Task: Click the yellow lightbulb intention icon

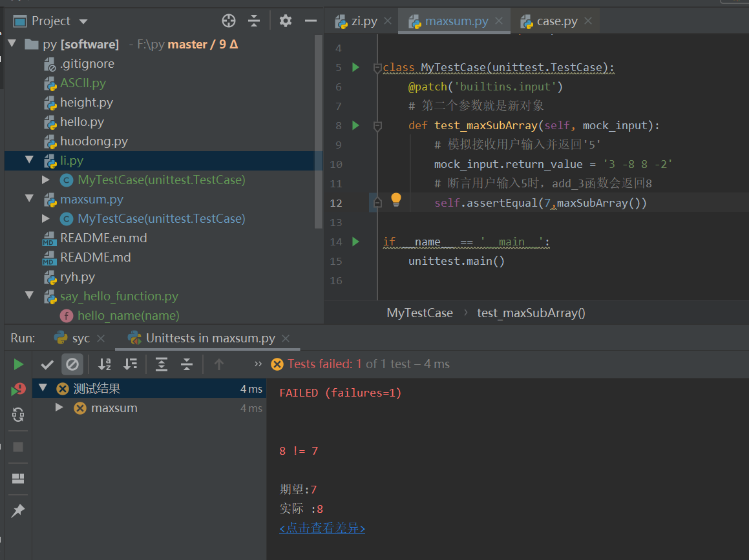Action: [396, 200]
